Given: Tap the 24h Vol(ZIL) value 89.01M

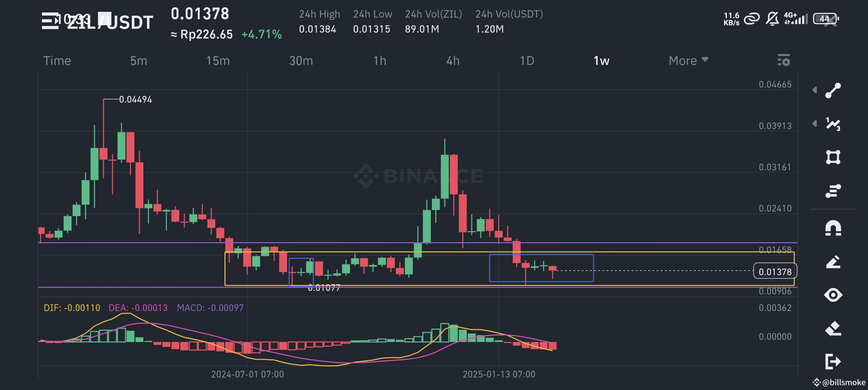Looking at the screenshot, I should click(x=422, y=29).
